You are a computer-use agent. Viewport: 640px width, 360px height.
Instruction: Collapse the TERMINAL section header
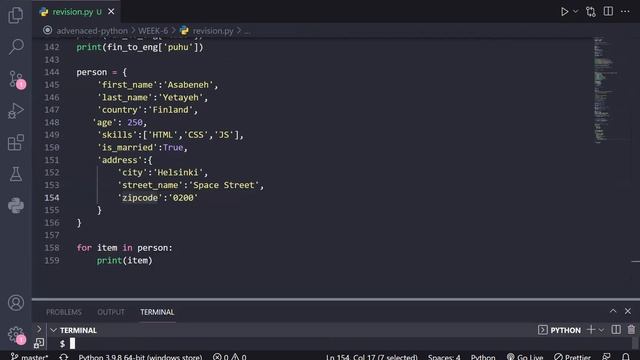tap(53, 330)
